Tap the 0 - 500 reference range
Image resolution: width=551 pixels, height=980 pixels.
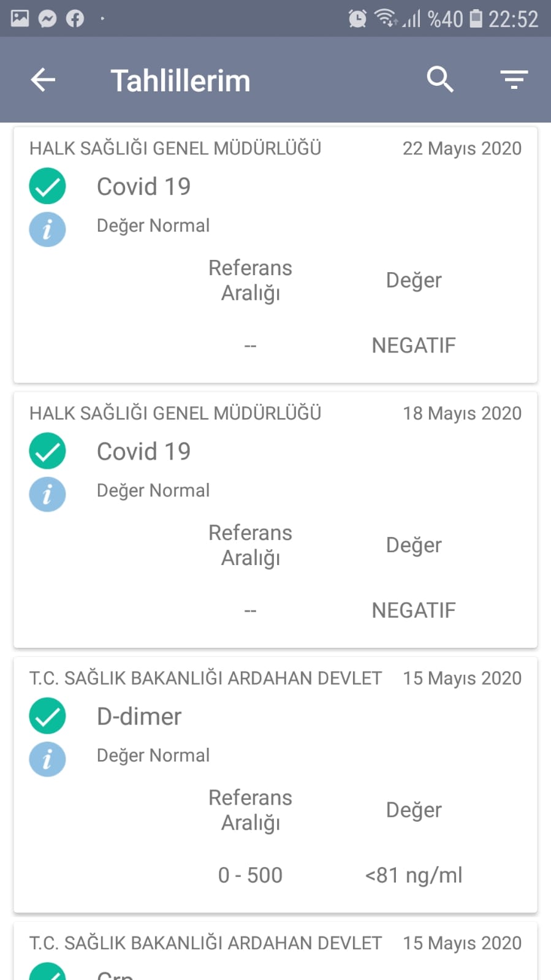coord(250,875)
